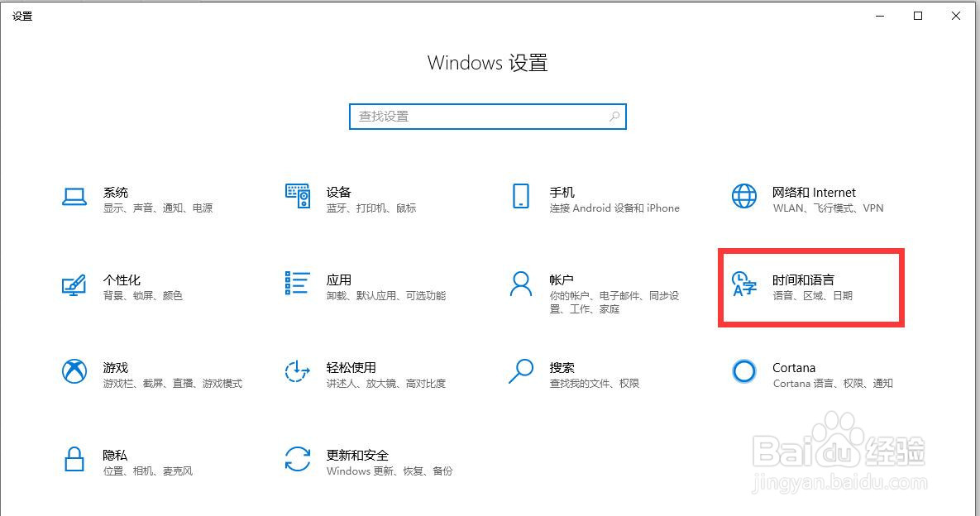Click the text 显示、声音、通知、电源
The width and height of the screenshot is (980, 516).
coord(158,208)
